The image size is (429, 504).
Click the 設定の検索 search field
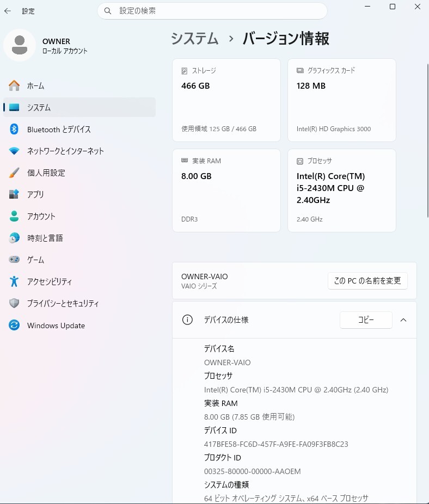tap(212, 11)
